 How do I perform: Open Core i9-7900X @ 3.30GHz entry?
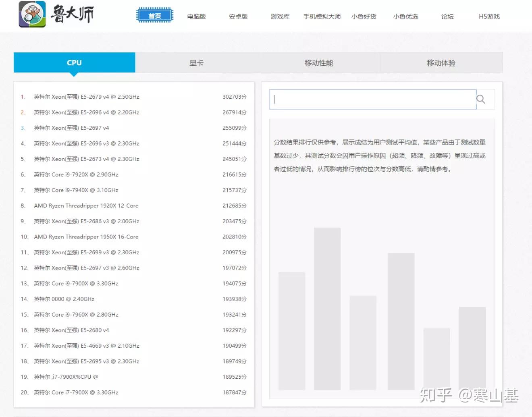(133, 284)
